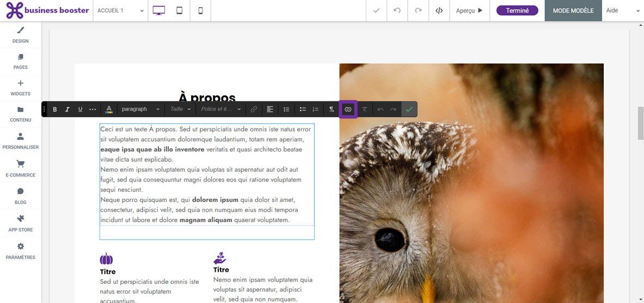The height and width of the screenshot is (303, 644).
Task: Click the pumpkin icon above Titre
Action: tap(106, 259)
